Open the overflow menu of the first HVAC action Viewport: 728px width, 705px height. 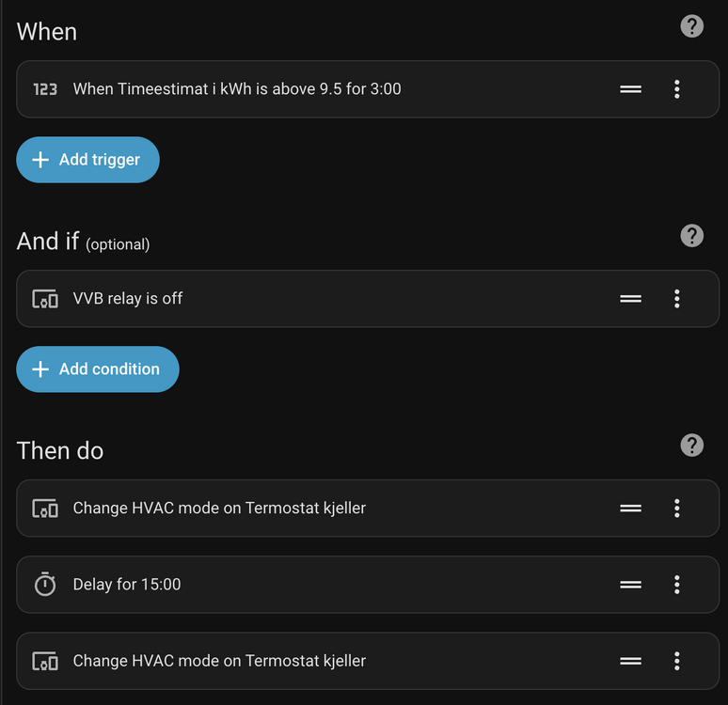point(677,509)
